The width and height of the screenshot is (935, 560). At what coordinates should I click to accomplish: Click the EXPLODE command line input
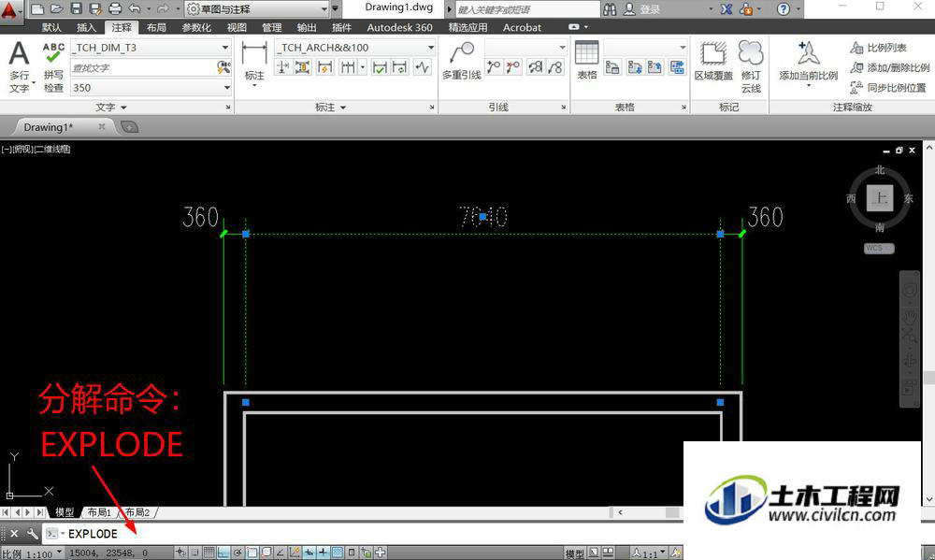tap(93, 534)
